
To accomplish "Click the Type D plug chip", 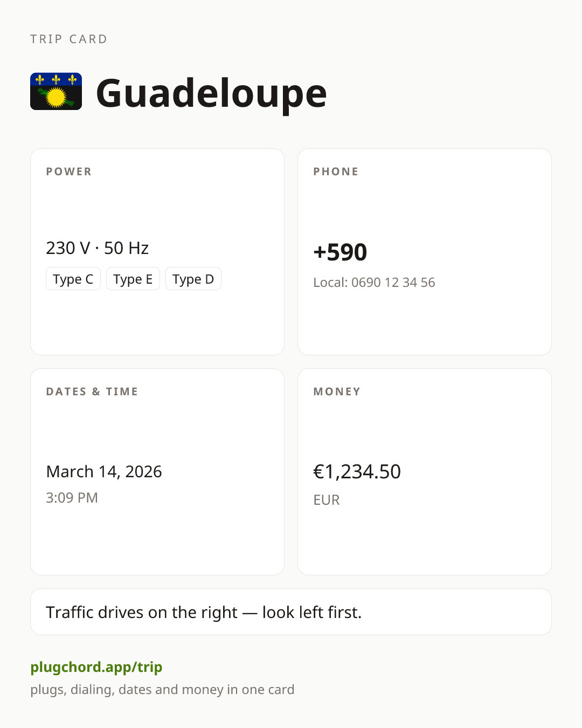I will (193, 279).
